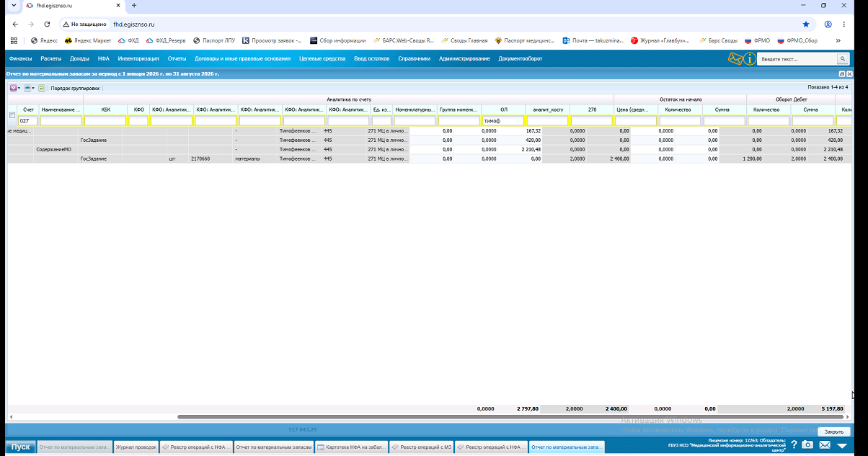
Task: Toggle the select-all checkbox in the table header
Action: point(12,115)
